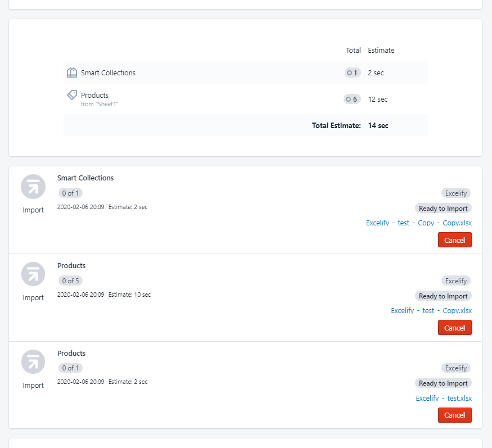492x448 pixels.
Task: Click the "0 of 1" badge under Smart Collections
Action: click(x=70, y=193)
